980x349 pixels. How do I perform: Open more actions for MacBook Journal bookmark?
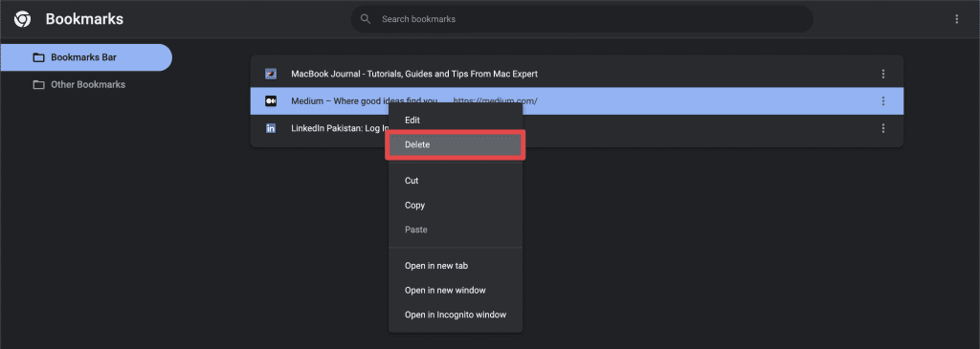[883, 74]
